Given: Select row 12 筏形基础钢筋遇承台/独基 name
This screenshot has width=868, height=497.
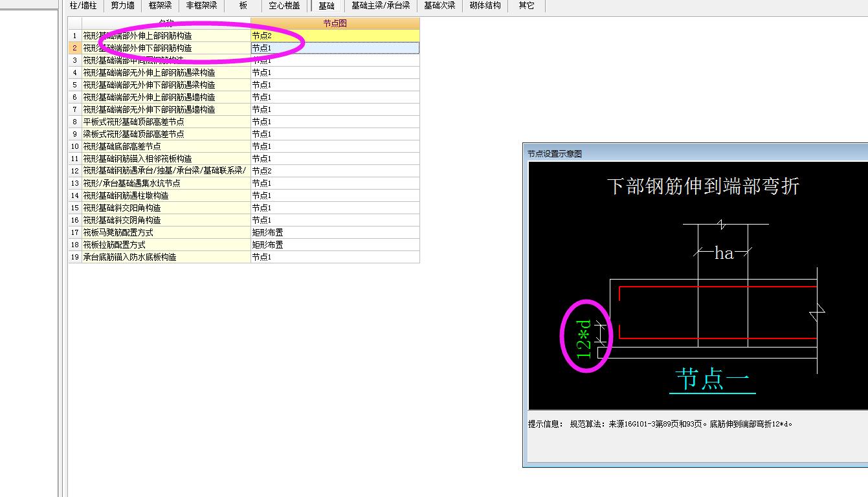Looking at the screenshot, I should click(x=166, y=171).
